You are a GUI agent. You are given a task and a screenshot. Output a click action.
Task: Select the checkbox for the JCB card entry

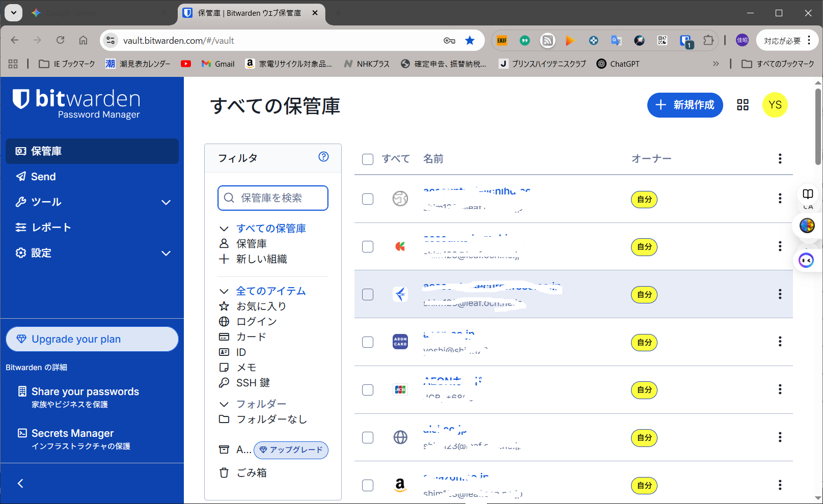[x=368, y=390]
